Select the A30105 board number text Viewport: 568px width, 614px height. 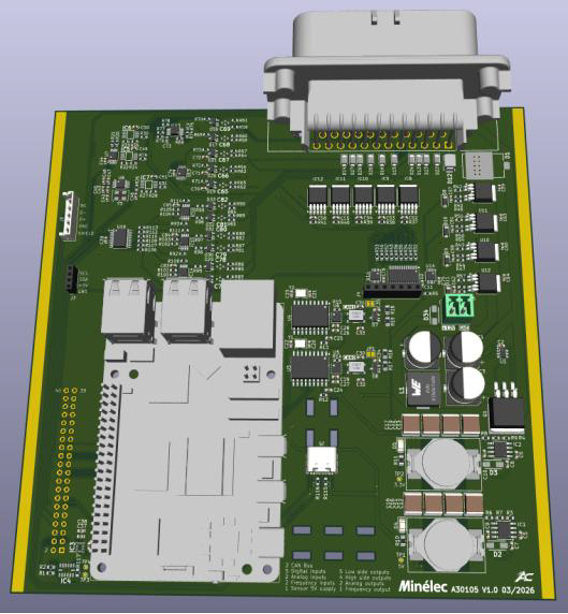tap(465, 589)
